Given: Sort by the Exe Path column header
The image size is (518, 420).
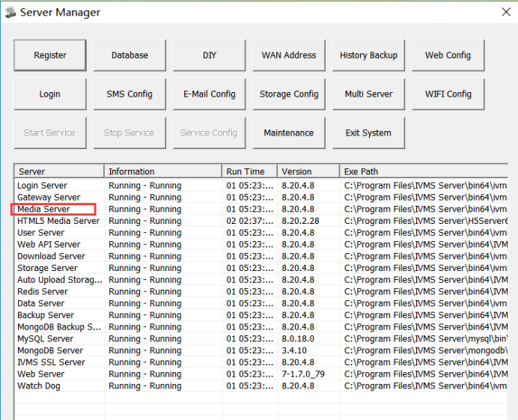Looking at the screenshot, I should click(x=424, y=171).
